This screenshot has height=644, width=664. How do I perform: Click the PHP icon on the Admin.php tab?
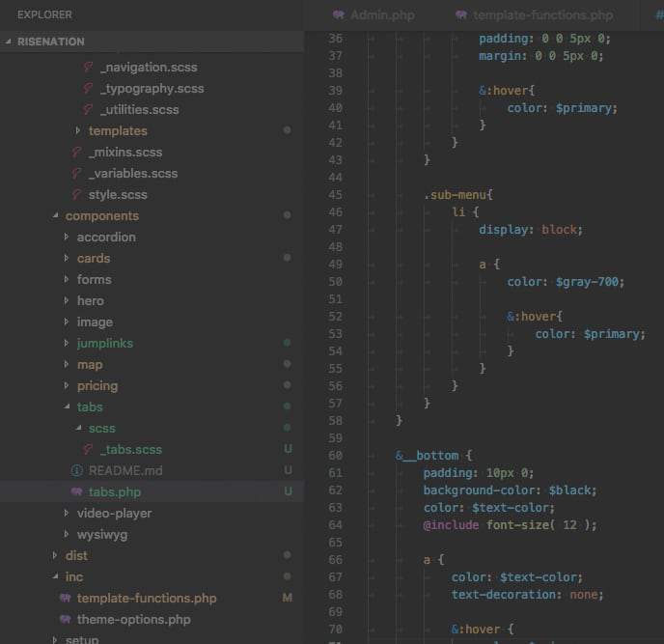(339, 14)
